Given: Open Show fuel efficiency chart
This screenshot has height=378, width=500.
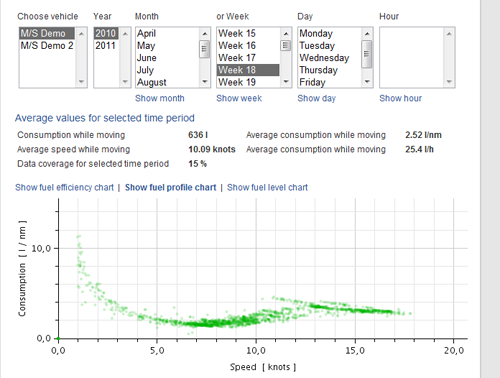Looking at the screenshot, I should point(64,187).
